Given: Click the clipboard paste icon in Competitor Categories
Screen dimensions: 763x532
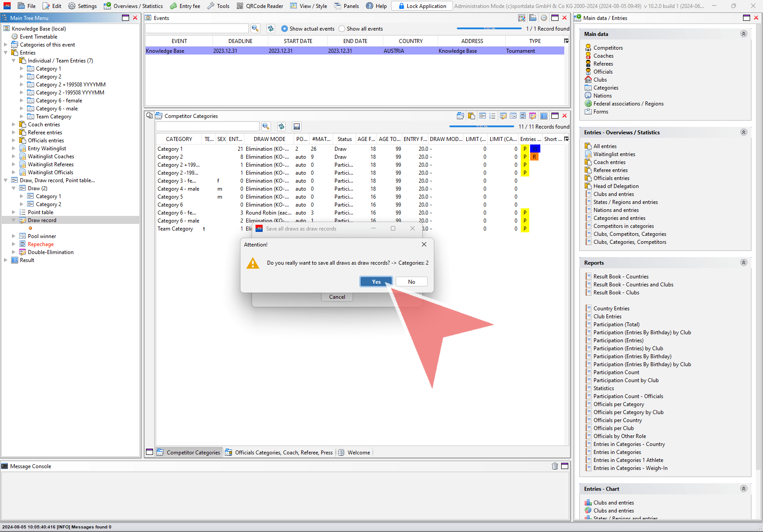Looking at the screenshot, I should click(471, 116).
